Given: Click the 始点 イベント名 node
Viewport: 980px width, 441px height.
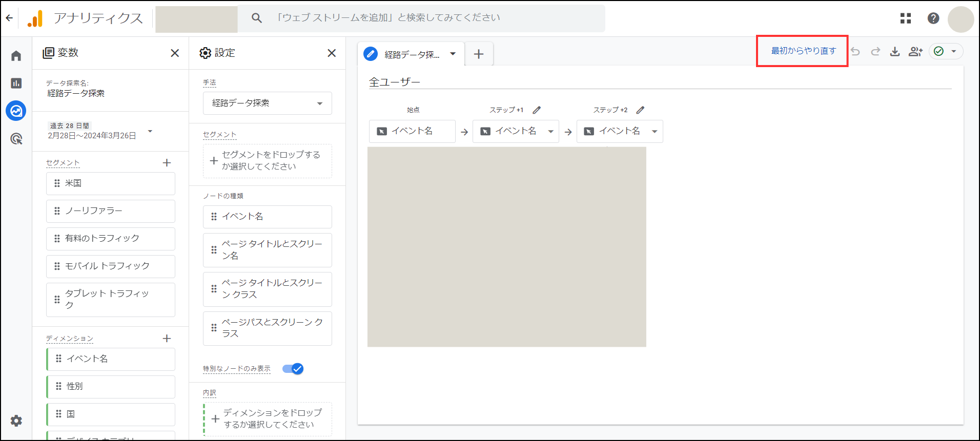Looking at the screenshot, I should (x=412, y=131).
